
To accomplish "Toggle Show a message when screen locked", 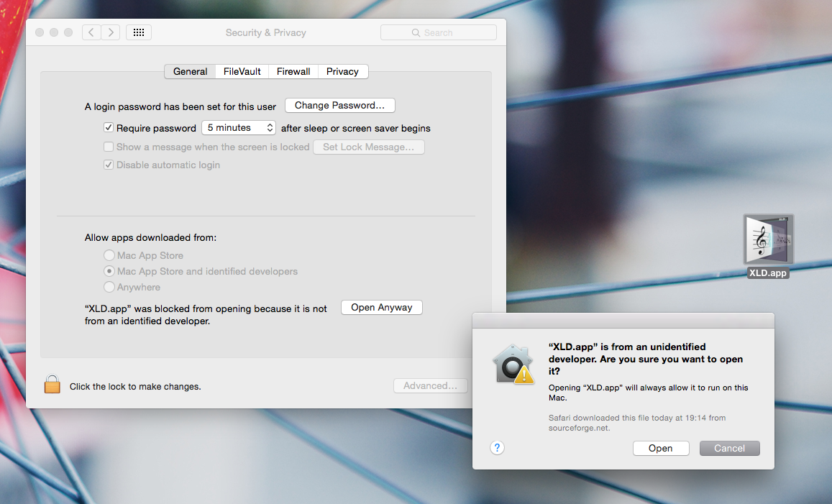I will coord(109,147).
